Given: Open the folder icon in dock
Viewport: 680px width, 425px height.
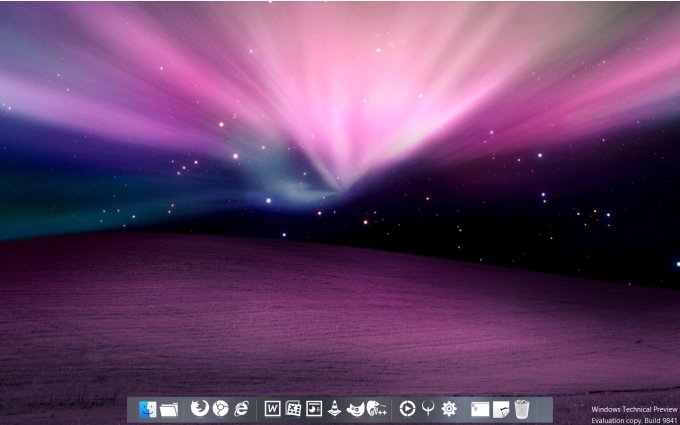Looking at the screenshot, I should (169, 409).
